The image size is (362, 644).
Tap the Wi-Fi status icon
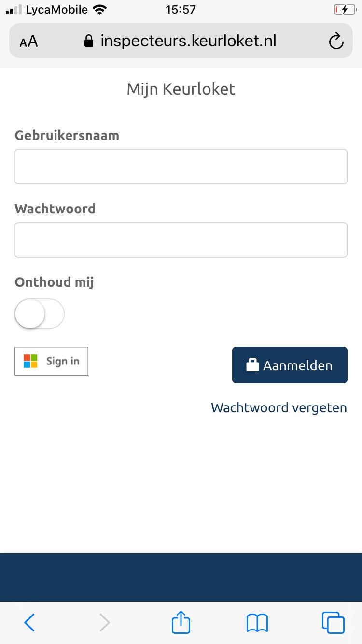(100, 10)
